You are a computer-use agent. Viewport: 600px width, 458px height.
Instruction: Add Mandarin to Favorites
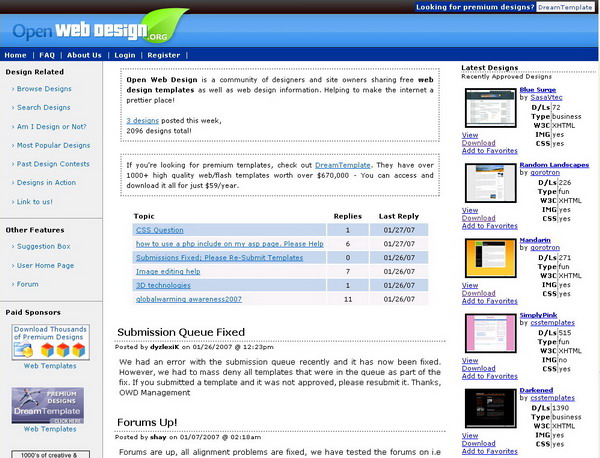pyautogui.click(x=489, y=301)
